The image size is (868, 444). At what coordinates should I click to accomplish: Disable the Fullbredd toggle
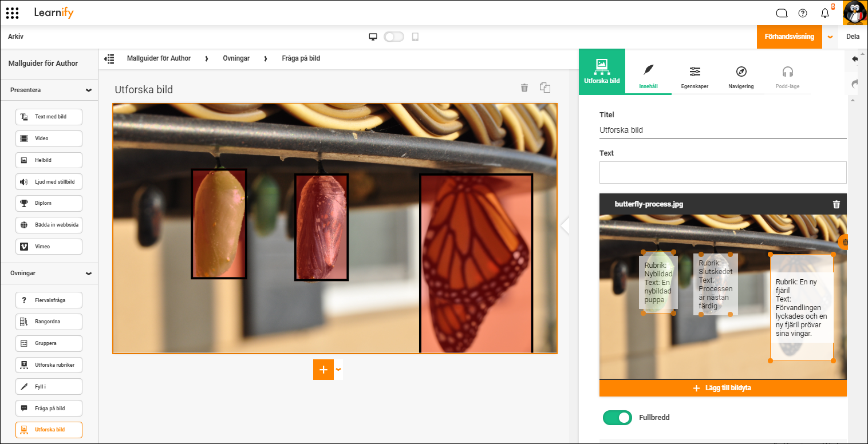[617, 418]
